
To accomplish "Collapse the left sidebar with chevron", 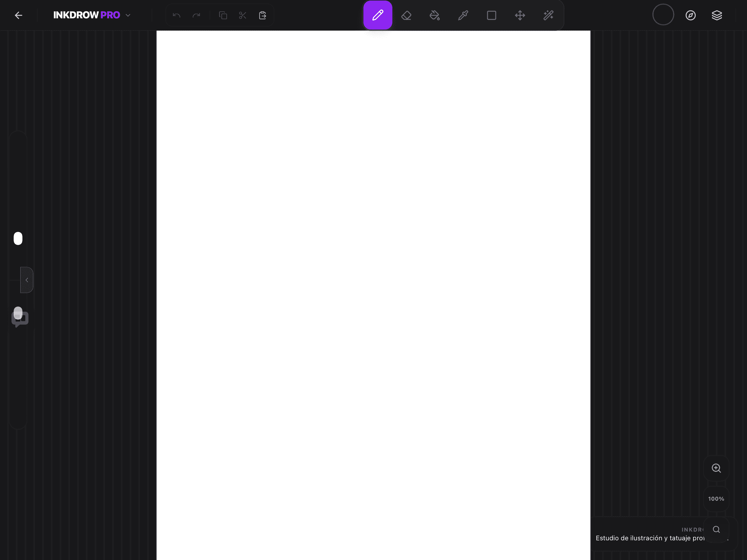I will pos(27,280).
